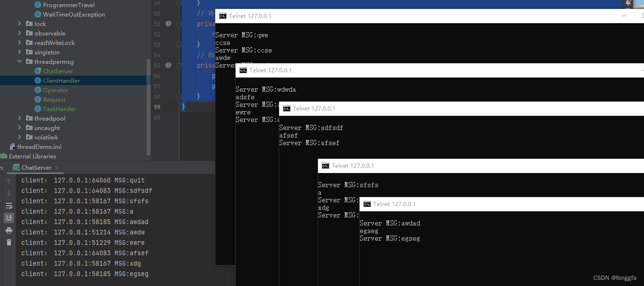Click the @ gutter icon on line 55
Image resolution: width=644 pixels, height=286 pixels.
point(168,65)
